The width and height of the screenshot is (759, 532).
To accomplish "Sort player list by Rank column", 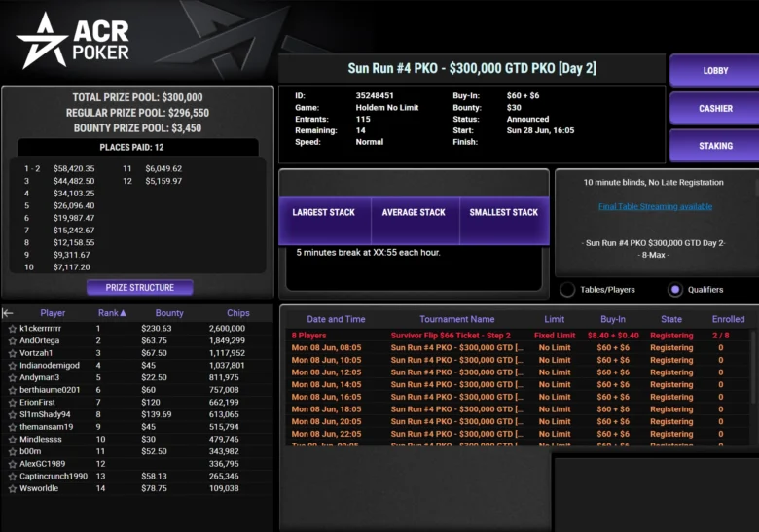I will tap(112, 313).
